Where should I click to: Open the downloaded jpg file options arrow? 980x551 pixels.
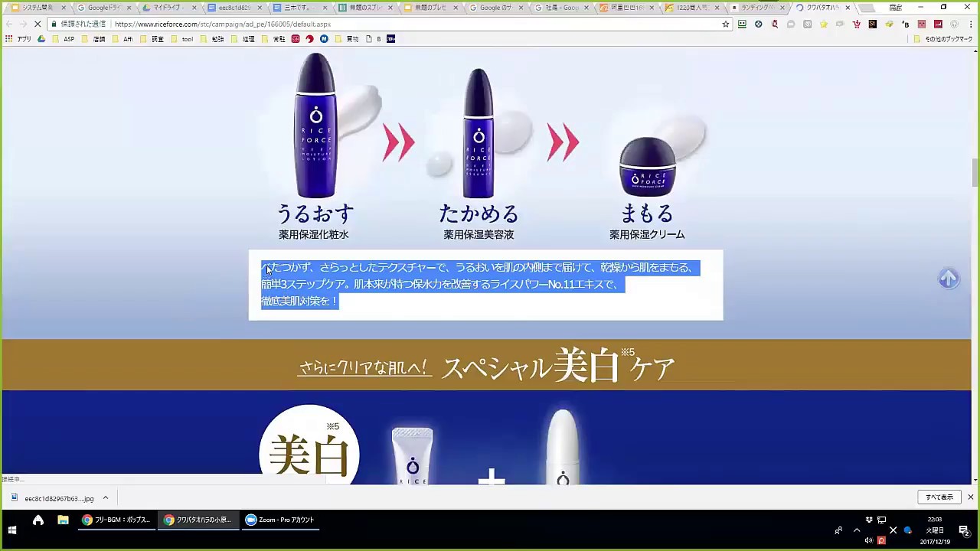(x=106, y=498)
